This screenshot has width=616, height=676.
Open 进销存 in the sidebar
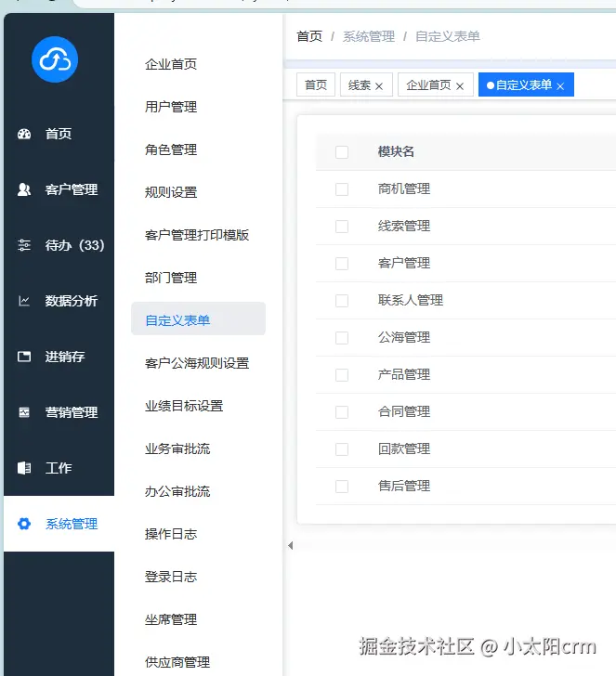[x=59, y=357]
